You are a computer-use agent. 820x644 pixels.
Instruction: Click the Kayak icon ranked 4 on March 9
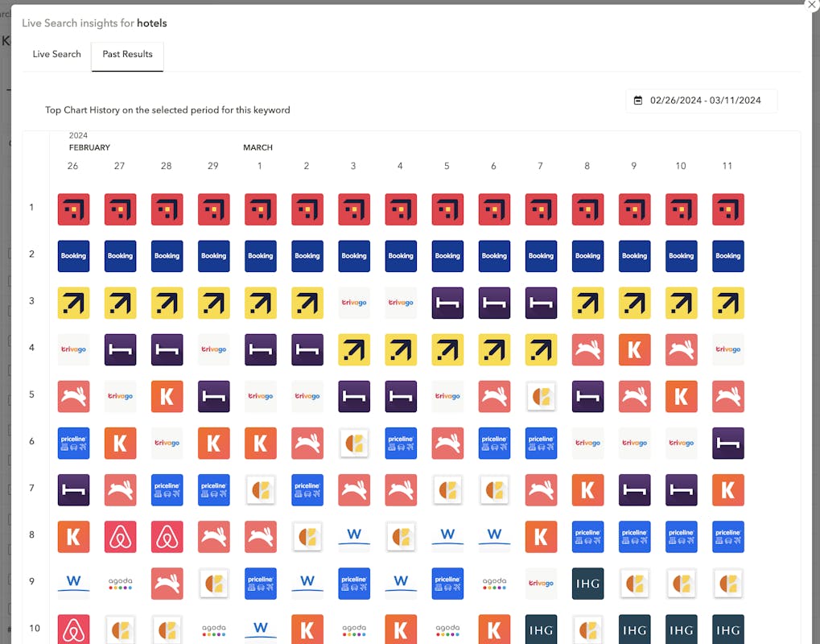[x=634, y=350]
